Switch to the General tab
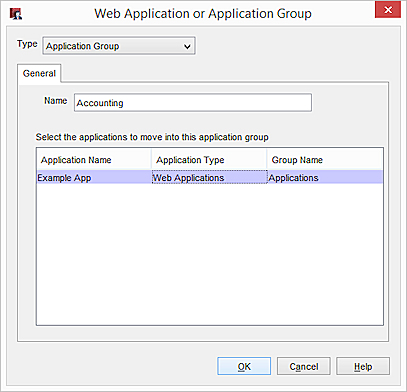The width and height of the screenshot is (407, 392). 39,73
